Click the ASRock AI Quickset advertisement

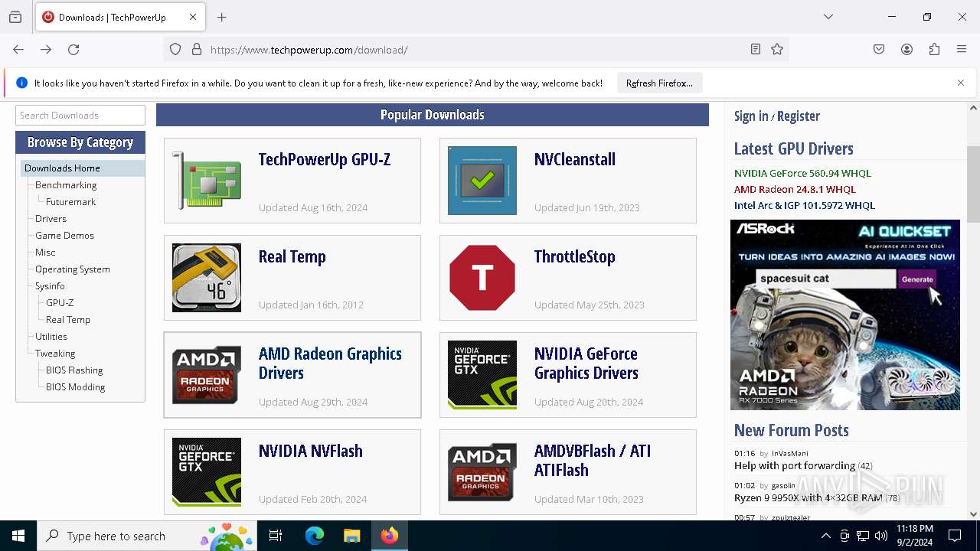[x=845, y=315]
